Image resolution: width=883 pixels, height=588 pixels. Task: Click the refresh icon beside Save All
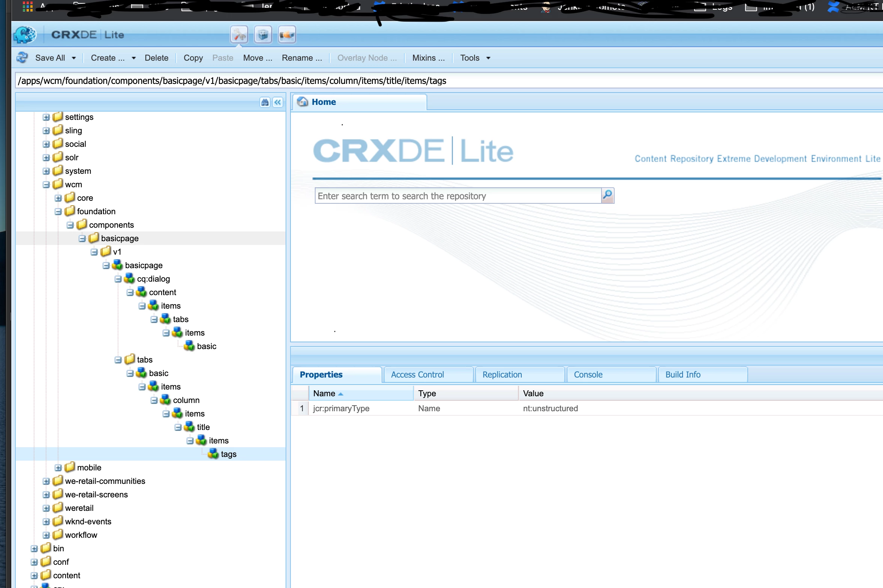click(22, 58)
